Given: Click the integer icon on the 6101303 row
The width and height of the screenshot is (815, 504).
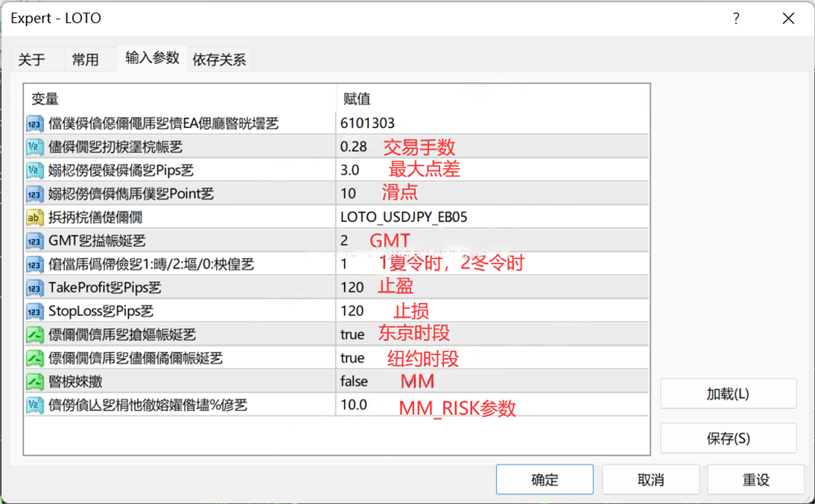Looking at the screenshot, I should [35, 124].
